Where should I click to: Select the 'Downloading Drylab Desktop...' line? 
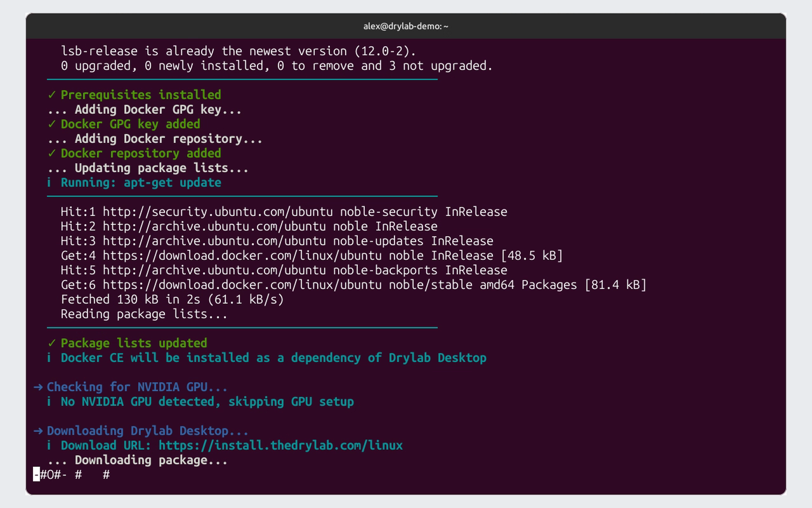(141, 431)
